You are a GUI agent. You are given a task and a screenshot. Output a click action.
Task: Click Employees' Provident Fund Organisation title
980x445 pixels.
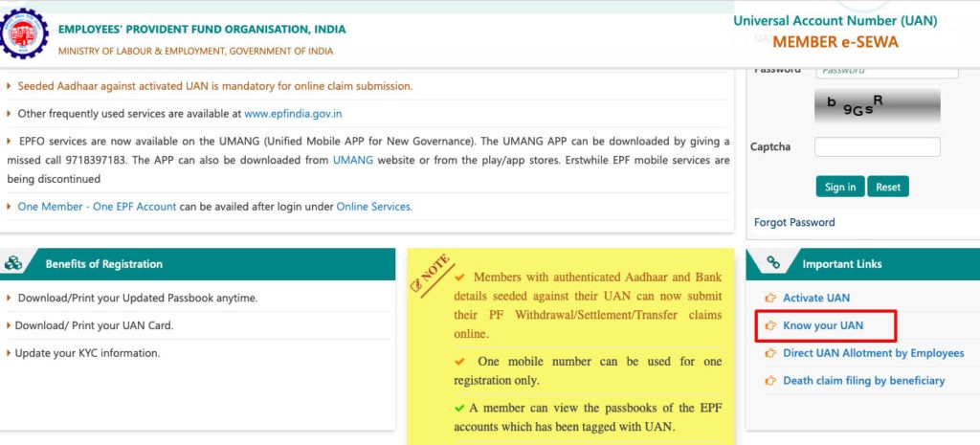pos(202,30)
